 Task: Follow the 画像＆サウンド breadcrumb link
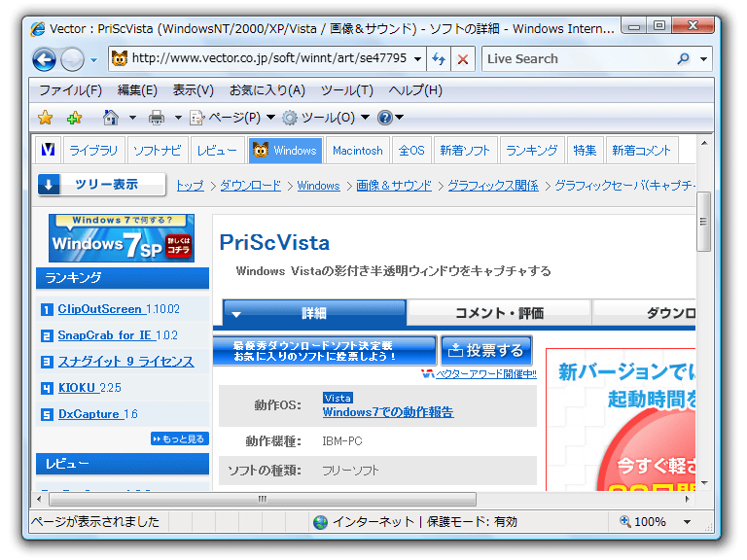[x=394, y=186]
